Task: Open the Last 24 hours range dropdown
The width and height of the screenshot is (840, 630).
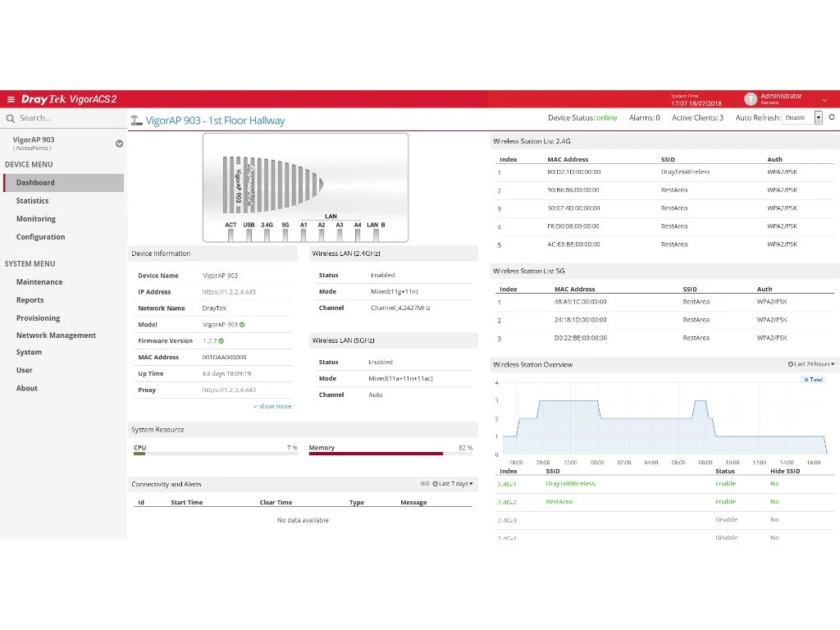Action: pos(811,364)
